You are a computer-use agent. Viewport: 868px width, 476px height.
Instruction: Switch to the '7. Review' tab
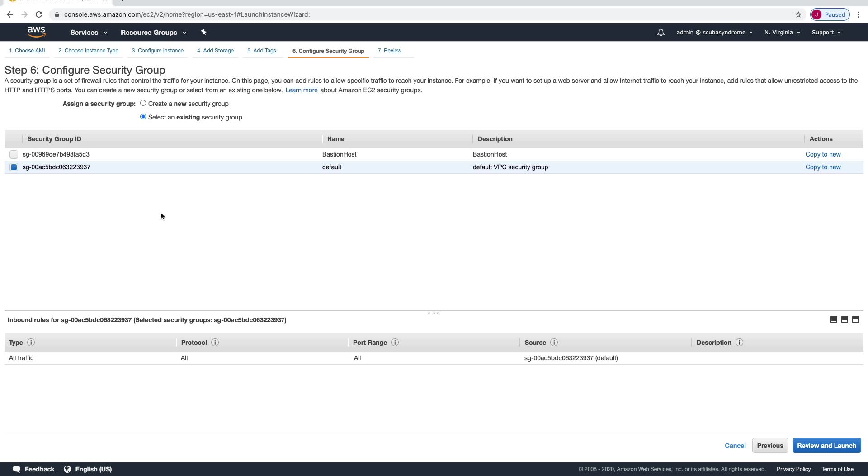tap(389, 51)
